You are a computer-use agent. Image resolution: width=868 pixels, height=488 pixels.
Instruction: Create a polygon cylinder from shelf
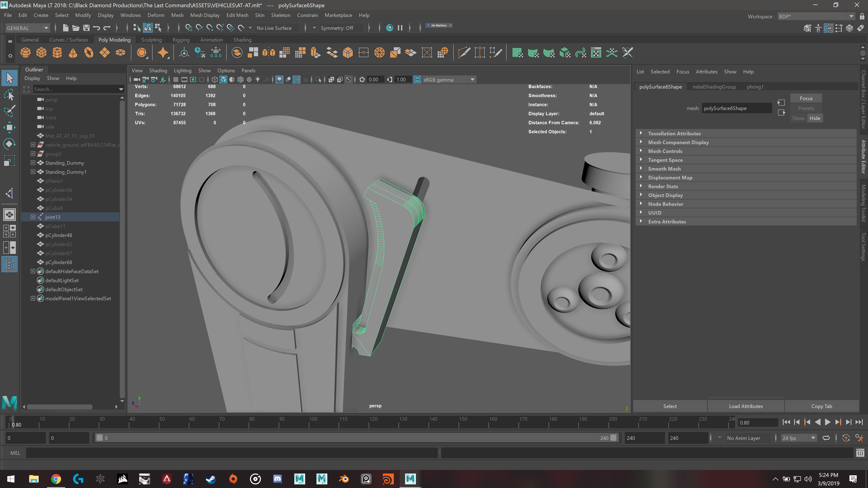(57, 53)
